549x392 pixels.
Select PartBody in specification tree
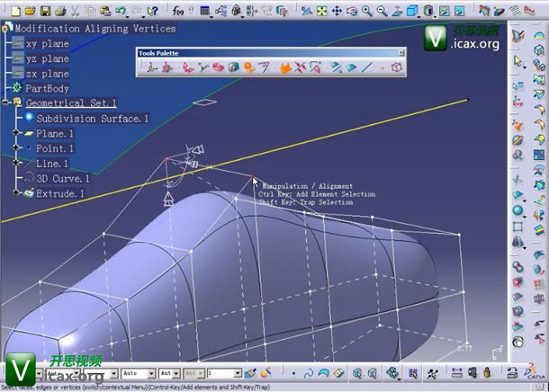[48, 89]
